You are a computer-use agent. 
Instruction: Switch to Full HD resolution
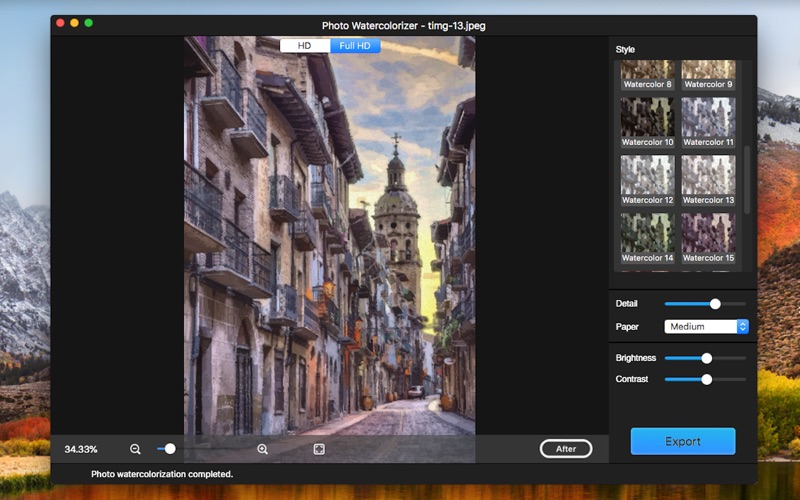click(x=355, y=46)
